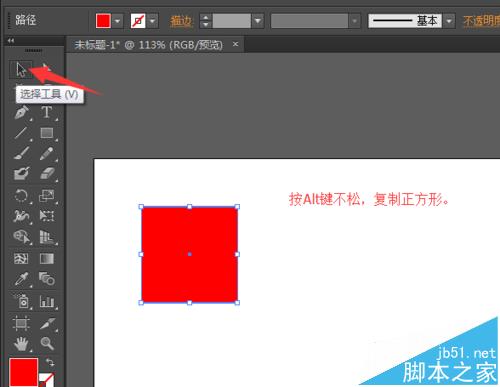Click the red fill swatch in control bar
The height and width of the screenshot is (387, 500).
point(103,21)
